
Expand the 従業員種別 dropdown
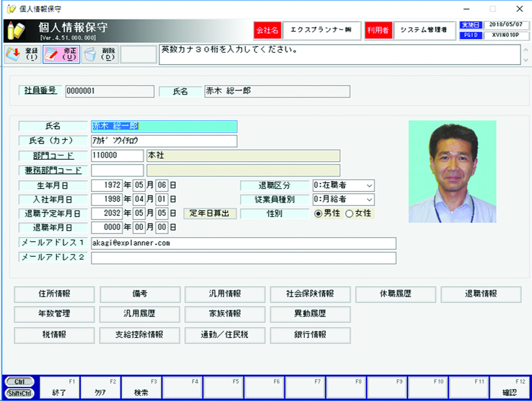pyautogui.click(x=343, y=200)
